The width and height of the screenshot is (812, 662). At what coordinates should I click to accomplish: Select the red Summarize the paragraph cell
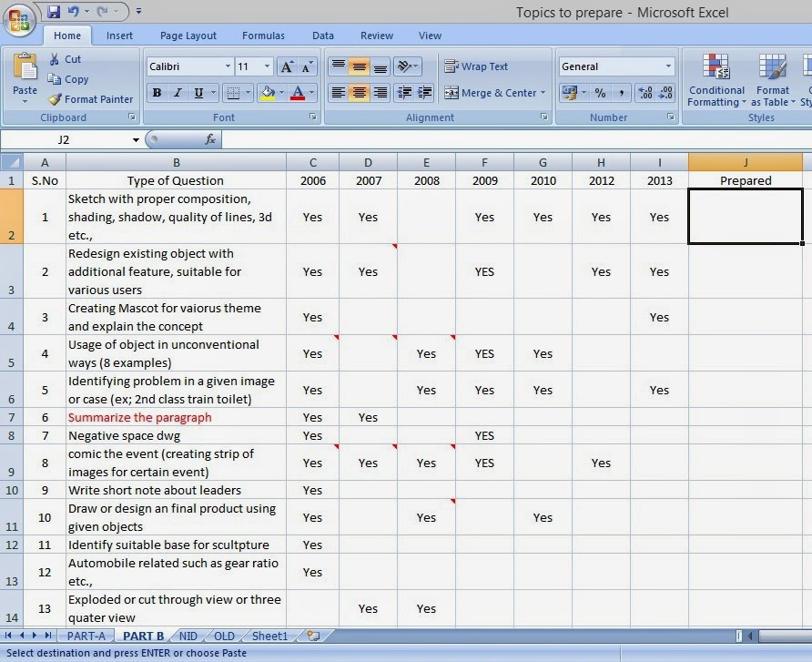[176, 417]
